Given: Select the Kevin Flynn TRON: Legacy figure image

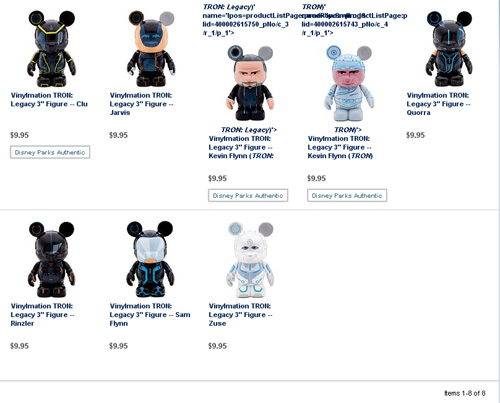Looking at the screenshot, I should point(250,83).
